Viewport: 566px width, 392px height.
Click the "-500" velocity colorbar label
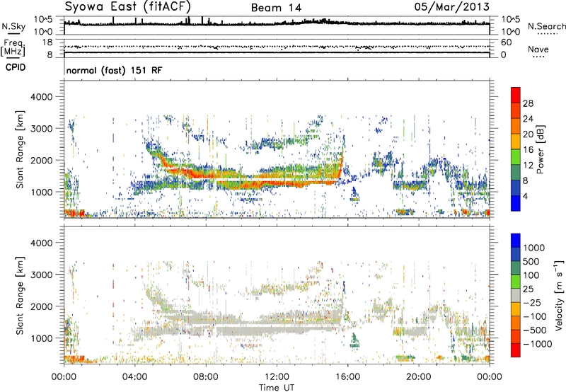coord(535,330)
